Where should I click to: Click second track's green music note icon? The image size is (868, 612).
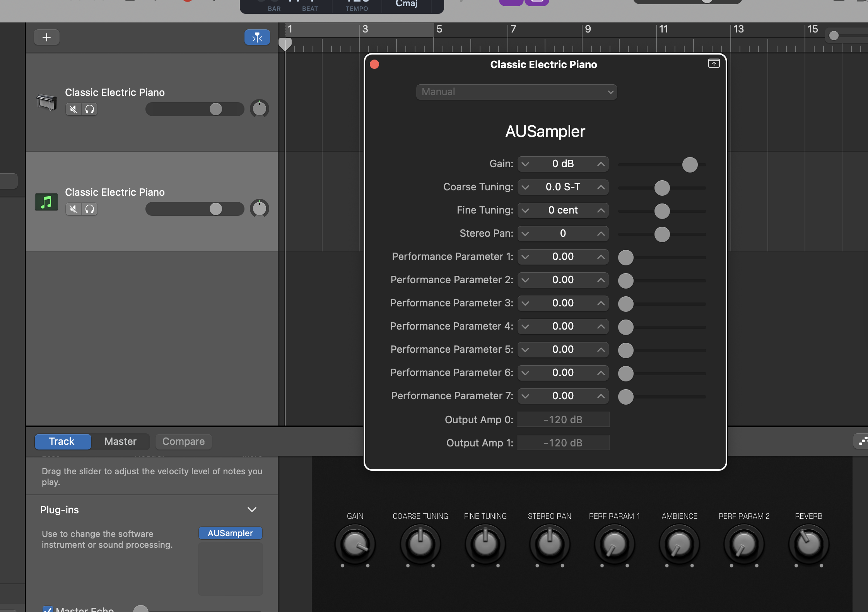click(46, 202)
